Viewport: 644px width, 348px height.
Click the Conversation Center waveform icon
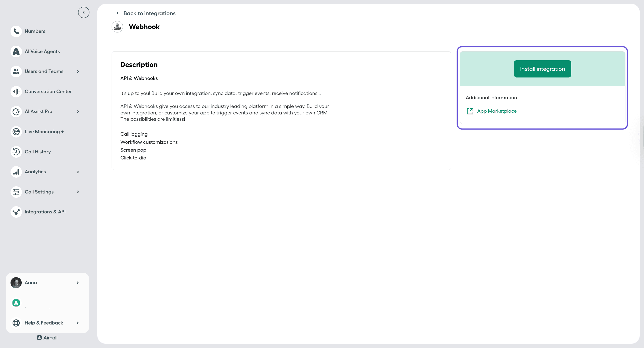(16, 91)
